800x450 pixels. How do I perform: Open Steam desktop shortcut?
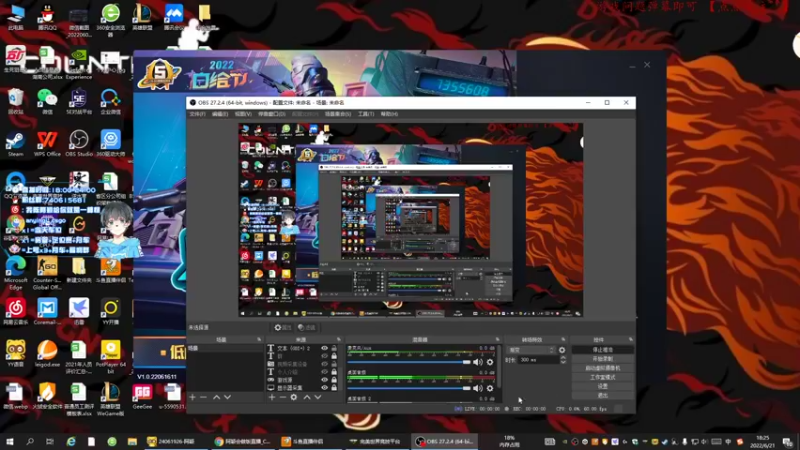[15, 143]
